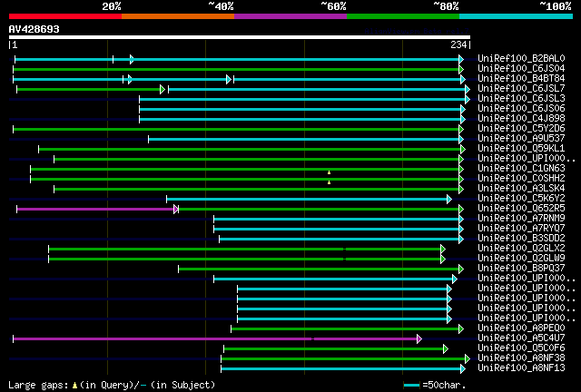Click the yellow gap marker on UniRef100_C1GN63 row

(329, 172)
